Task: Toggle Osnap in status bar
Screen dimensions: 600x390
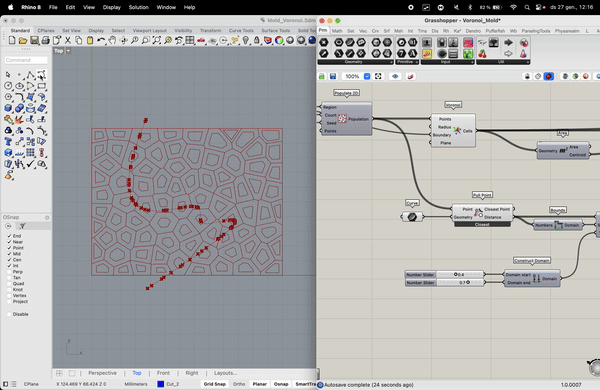Action: [x=281, y=384]
